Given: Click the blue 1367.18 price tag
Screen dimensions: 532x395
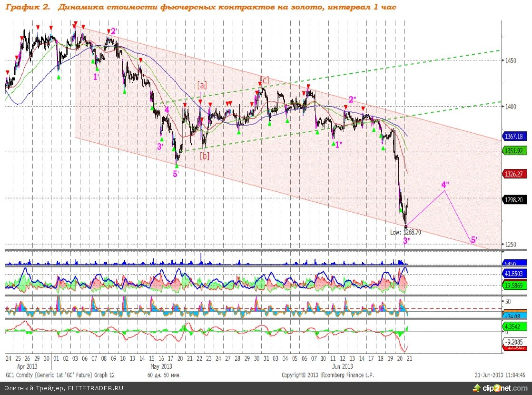Looking at the screenshot, I should [x=514, y=137].
